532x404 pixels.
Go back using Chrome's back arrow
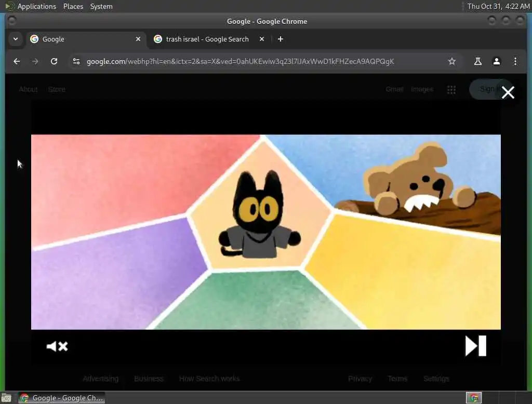(17, 61)
